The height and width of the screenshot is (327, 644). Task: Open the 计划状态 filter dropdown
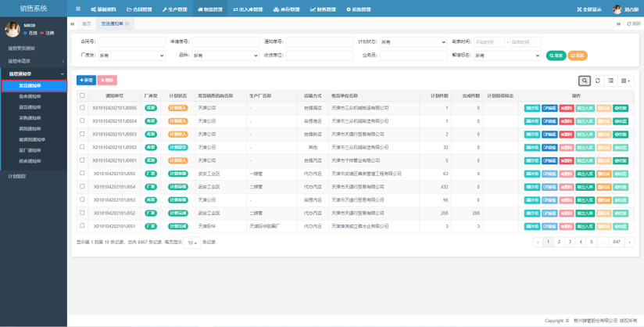tap(413, 42)
